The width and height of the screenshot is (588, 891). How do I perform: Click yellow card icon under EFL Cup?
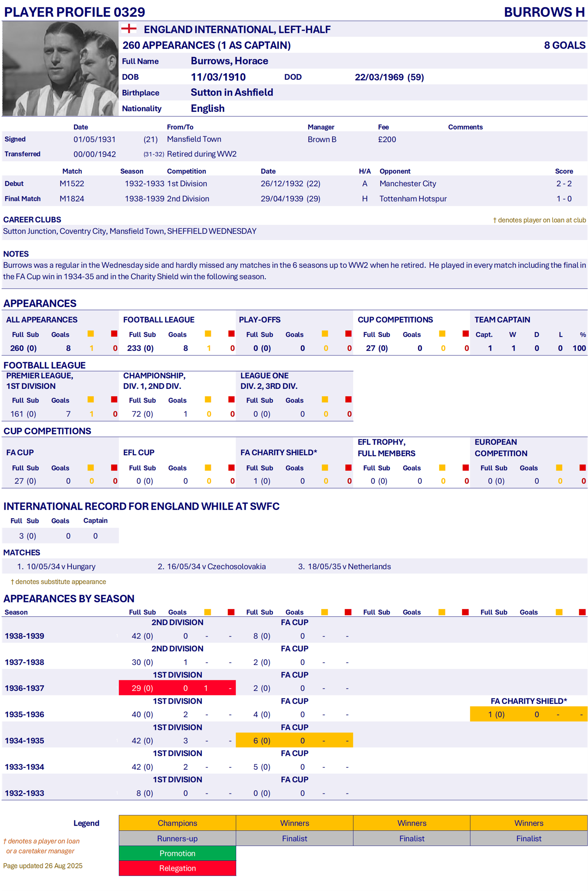[x=208, y=467]
